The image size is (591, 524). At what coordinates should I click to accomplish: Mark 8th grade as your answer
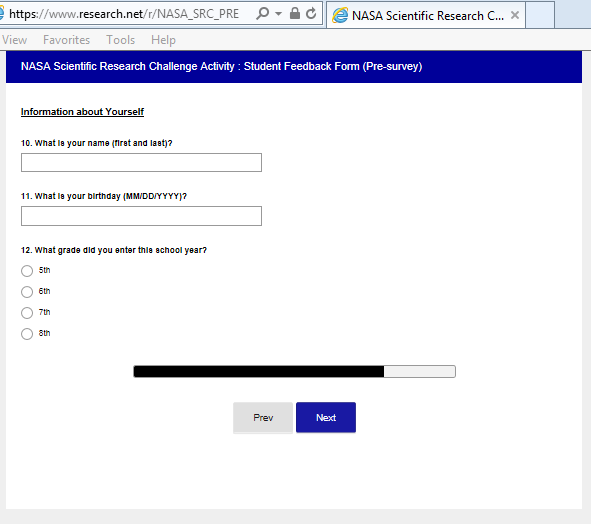pos(27,334)
